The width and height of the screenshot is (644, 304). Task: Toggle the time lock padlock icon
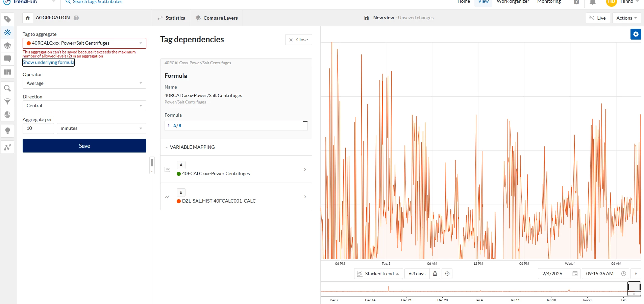(435, 274)
